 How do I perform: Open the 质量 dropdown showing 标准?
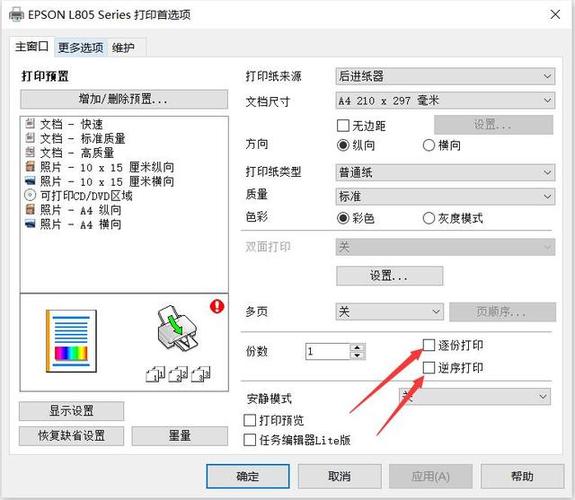point(445,196)
